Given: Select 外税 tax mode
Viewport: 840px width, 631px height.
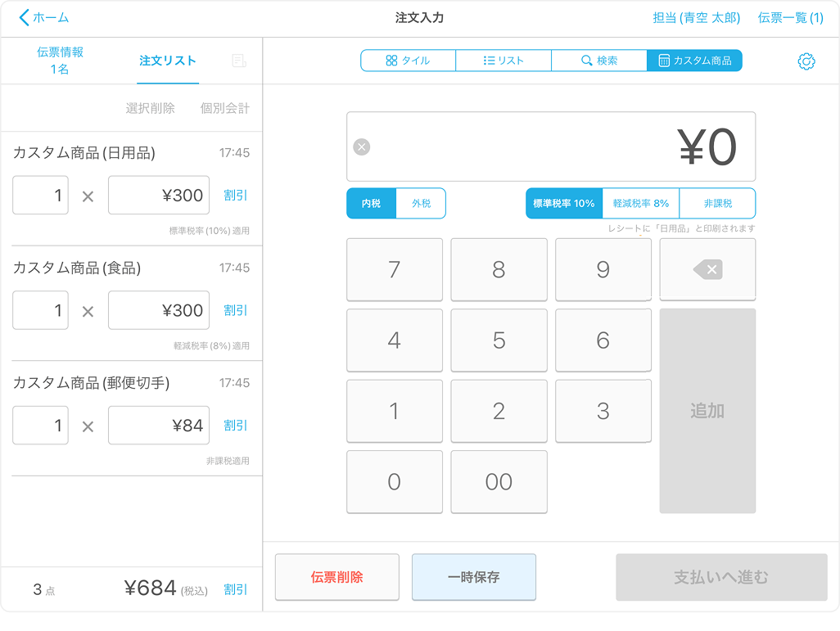Looking at the screenshot, I should click(421, 203).
